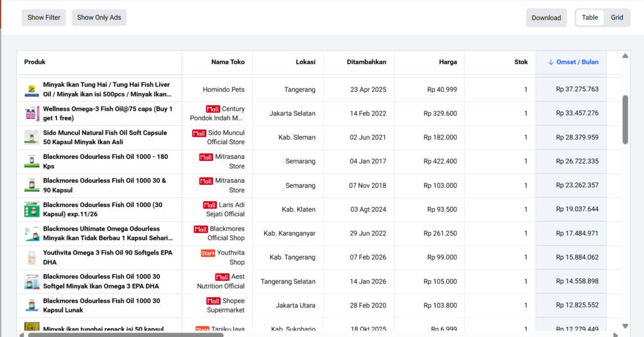Open product Blackmores Ultimate Omega Odourless
The width and height of the screenshot is (644, 337).
tap(108, 233)
